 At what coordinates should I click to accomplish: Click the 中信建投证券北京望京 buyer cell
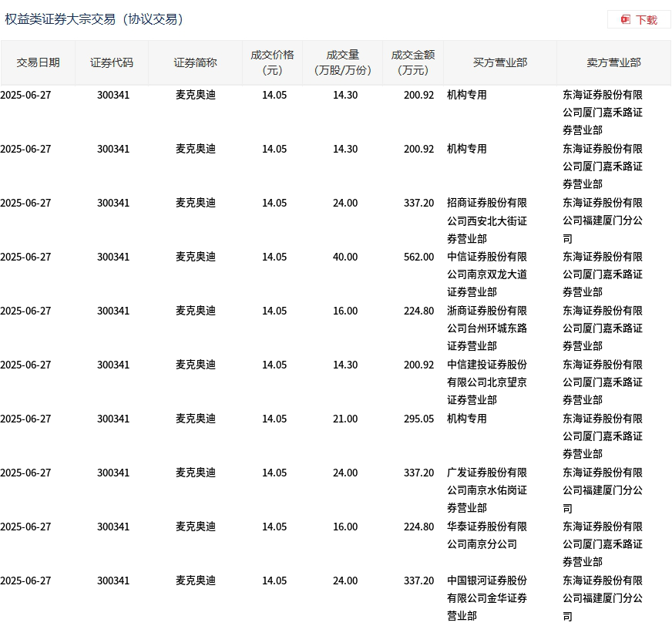tap(487, 382)
